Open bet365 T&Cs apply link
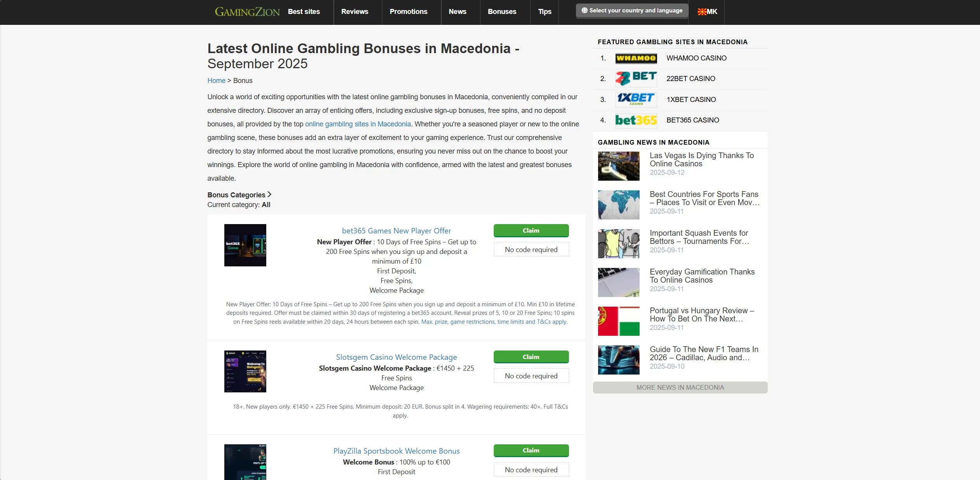 click(x=494, y=322)
